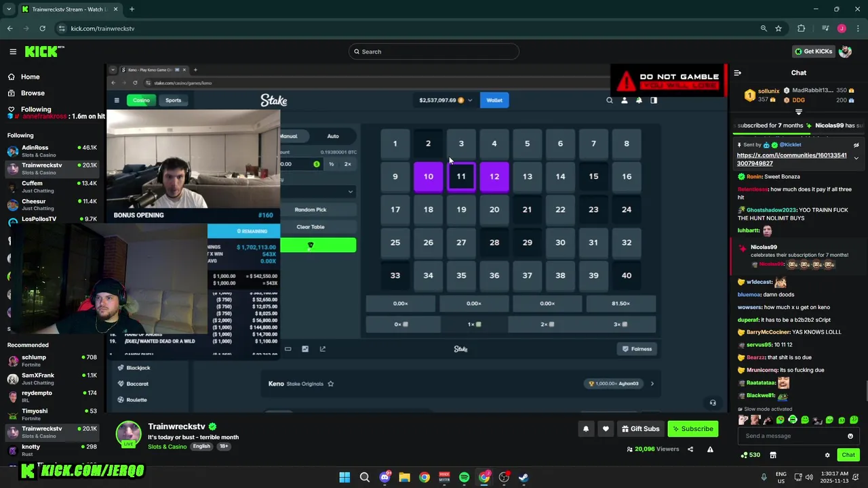Click the heart follow icon
Image resolution: width=868 pixels, height=488 pixels.
606,428
